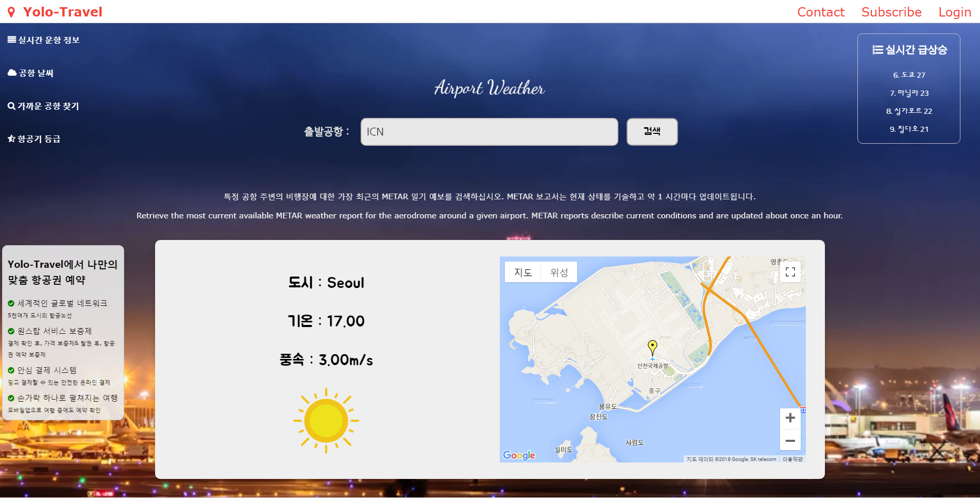Open the Google logo on the map
The image size is (980, 498).
point(519,455)
